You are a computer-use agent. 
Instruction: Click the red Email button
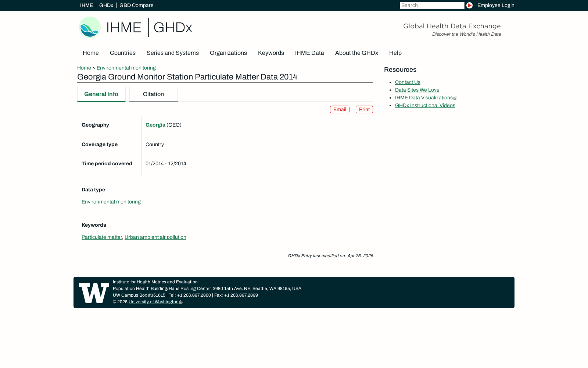[340, 110]
